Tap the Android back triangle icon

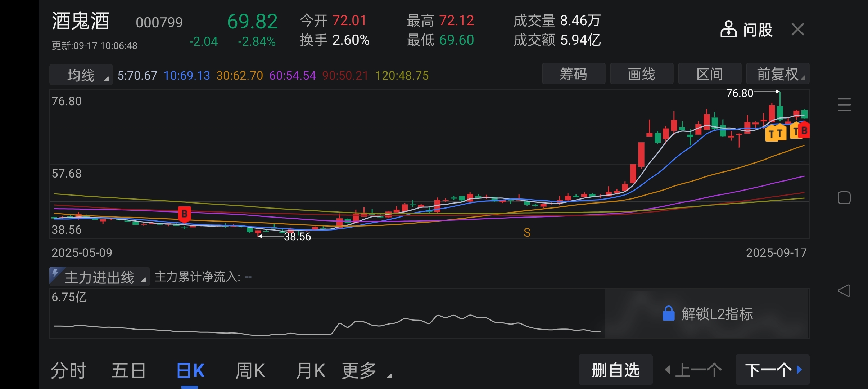coord(844,291)
